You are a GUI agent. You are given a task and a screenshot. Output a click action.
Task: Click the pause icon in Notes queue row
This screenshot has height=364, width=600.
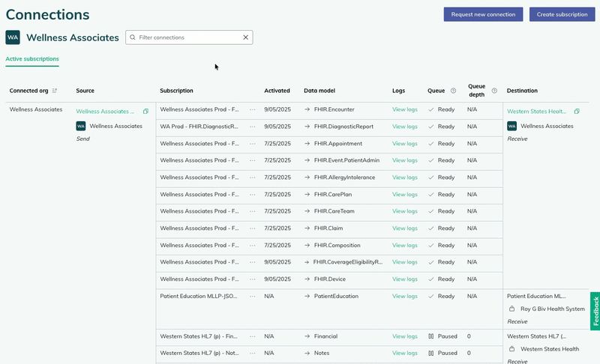[430, 354]
